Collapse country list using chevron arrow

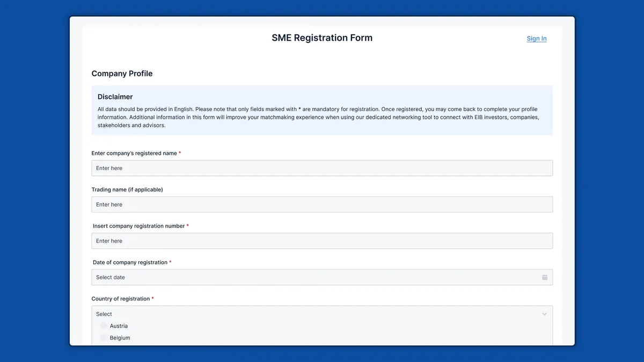point(545,314)
